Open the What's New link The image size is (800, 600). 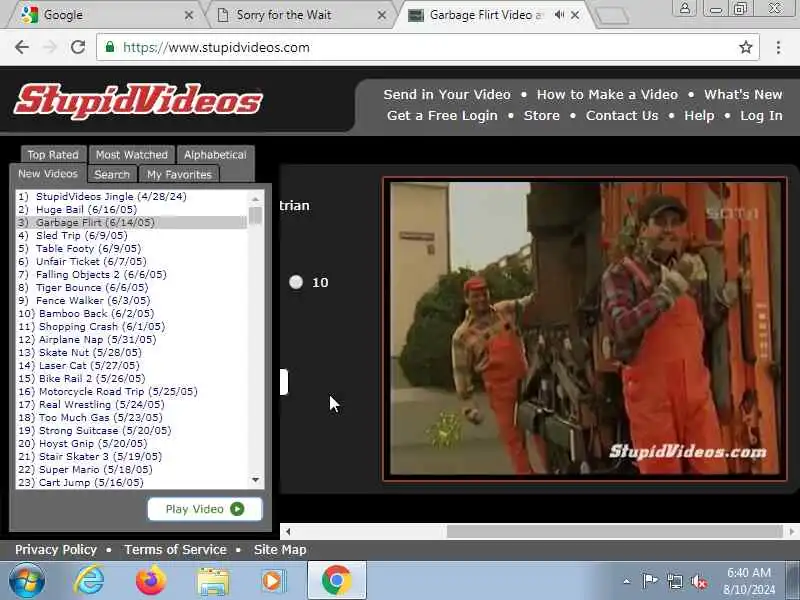point(743,95)
